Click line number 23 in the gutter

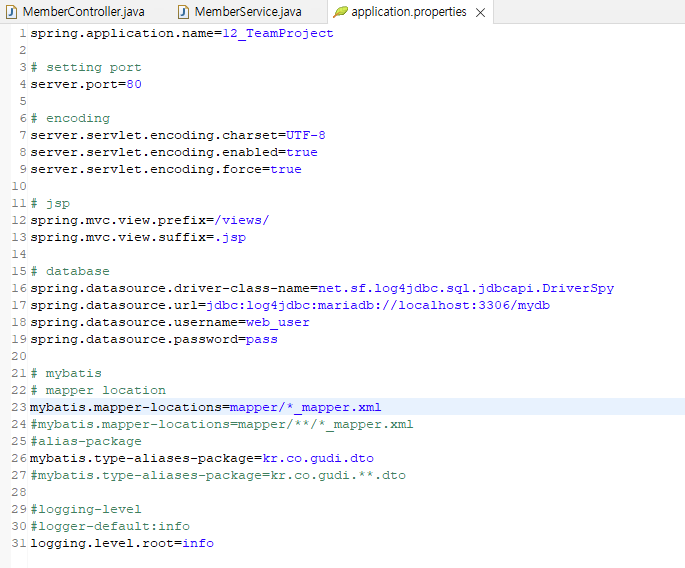click(x=19, y=407)
